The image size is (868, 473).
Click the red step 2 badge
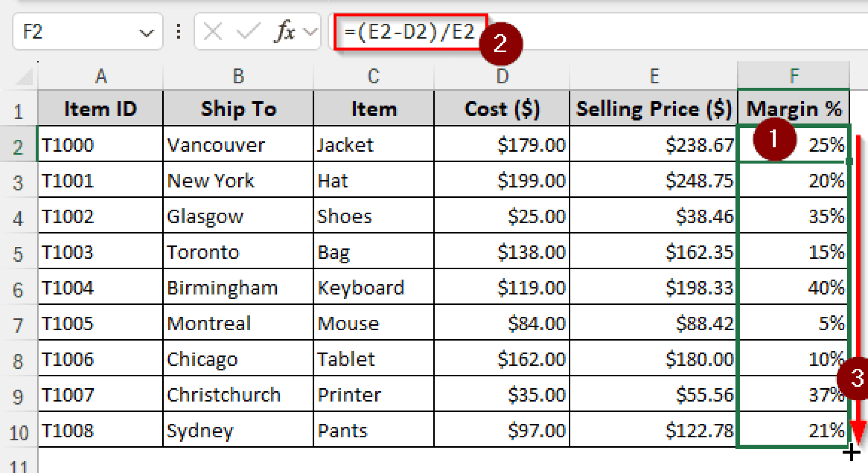[501, 44]
